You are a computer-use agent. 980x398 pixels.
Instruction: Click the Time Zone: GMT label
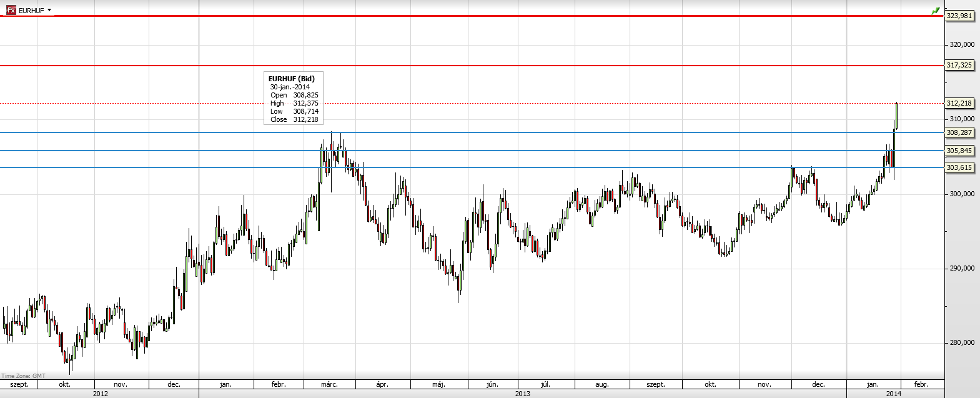coord(23,376)
